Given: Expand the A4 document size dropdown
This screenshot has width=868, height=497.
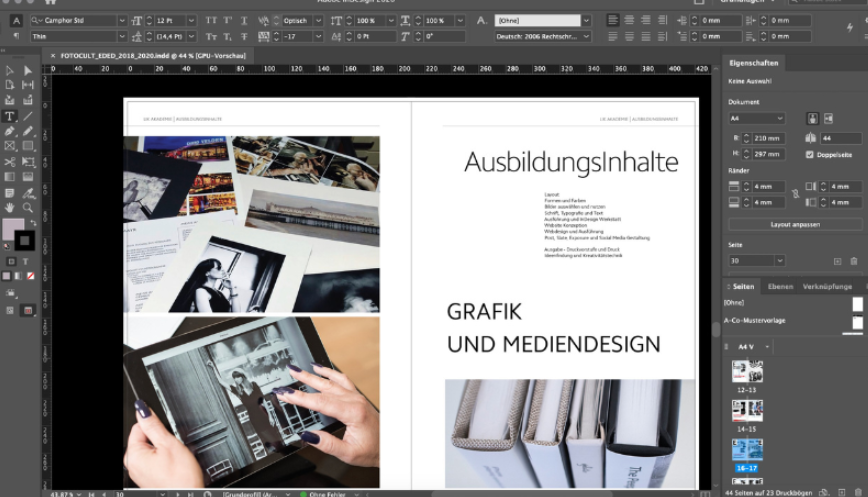Looking at the screenshot, I should pyautogui.click(x=778, y=118).
